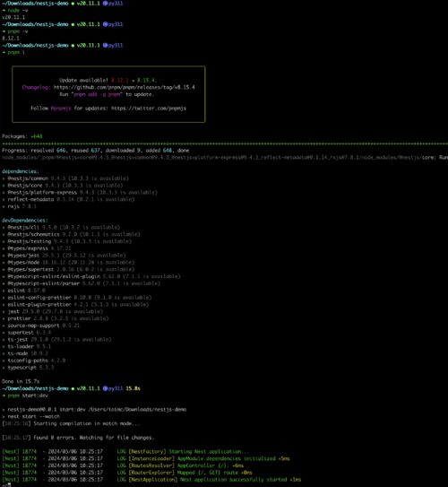Click the "@typescript-eslint/parser" entry

point(82,283)
